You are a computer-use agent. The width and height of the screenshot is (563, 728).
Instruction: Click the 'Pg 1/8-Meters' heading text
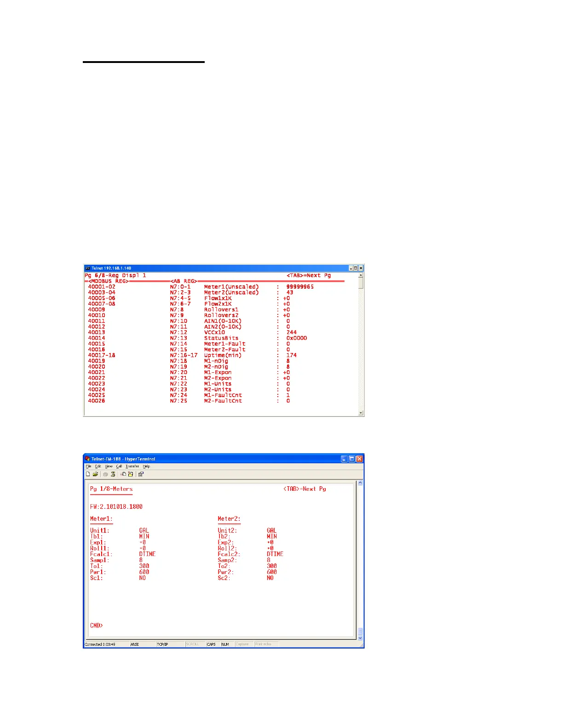111,489
